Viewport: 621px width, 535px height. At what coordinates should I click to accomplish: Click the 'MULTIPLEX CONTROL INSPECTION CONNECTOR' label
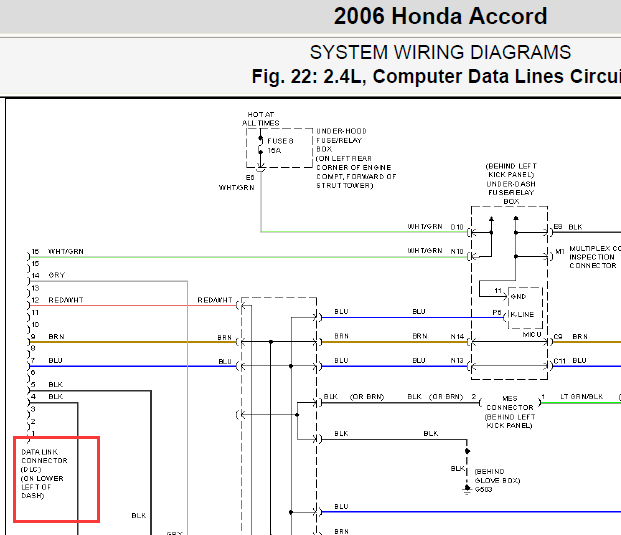(x=595, y=257)
